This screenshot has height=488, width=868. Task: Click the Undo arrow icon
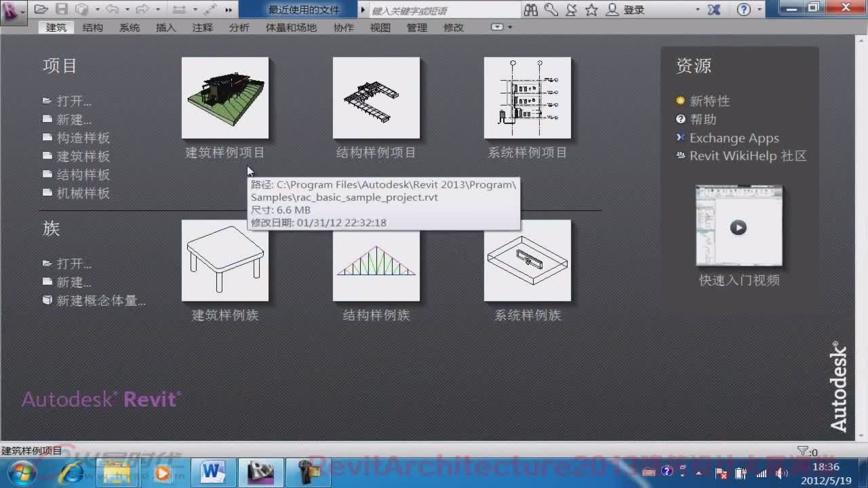[x=113, y=9]
